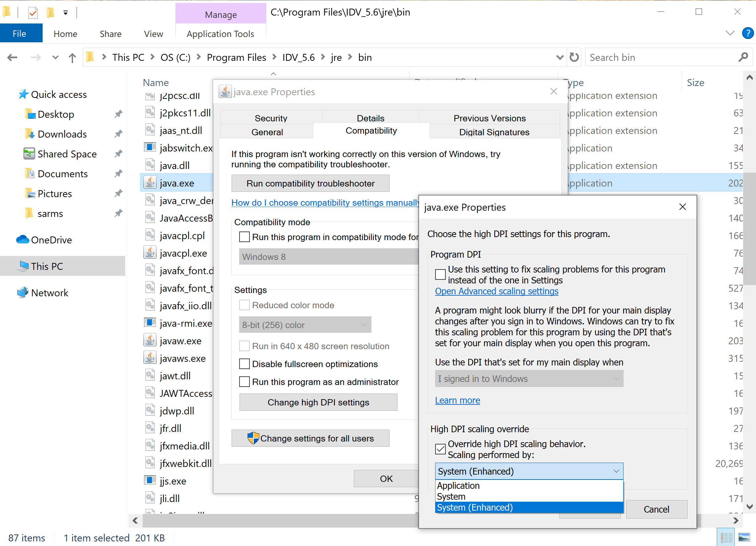The width and height of the screenshot is (756, 546).
Task: Click the Back navigation arrow
Action: (12, 58)
